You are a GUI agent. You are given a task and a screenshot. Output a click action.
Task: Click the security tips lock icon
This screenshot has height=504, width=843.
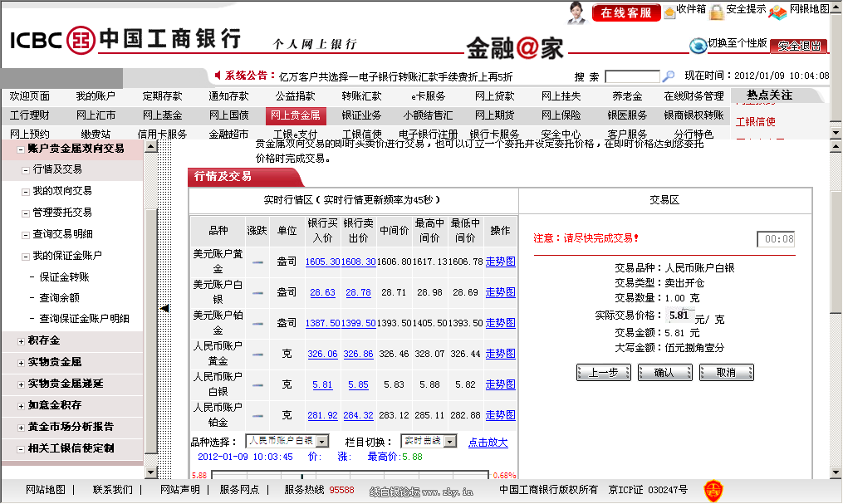coord(717,12)
